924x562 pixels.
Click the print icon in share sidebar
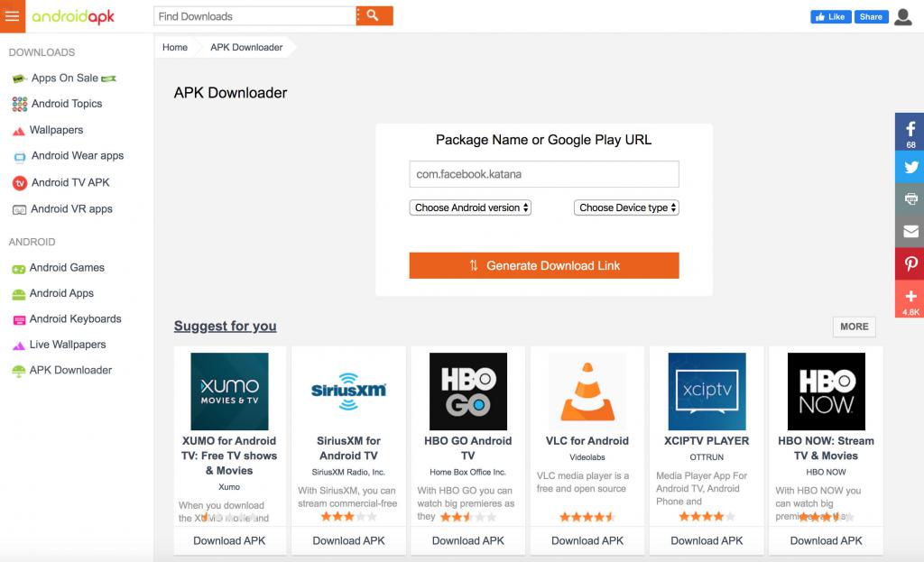point(910,199)
